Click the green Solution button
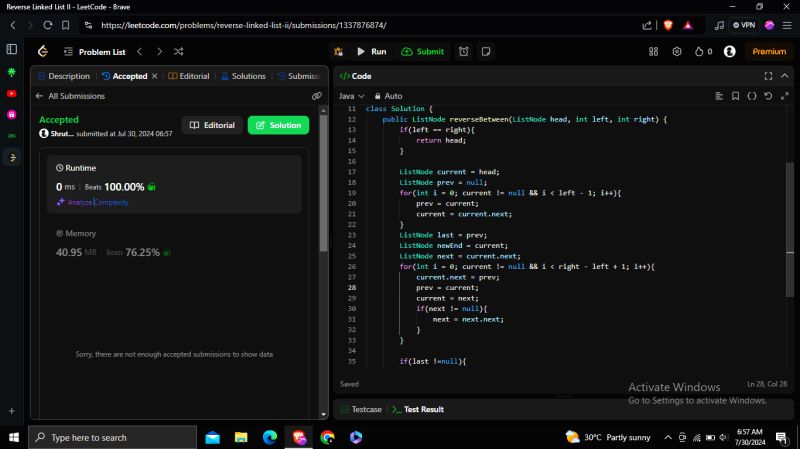 pos(278,125)
